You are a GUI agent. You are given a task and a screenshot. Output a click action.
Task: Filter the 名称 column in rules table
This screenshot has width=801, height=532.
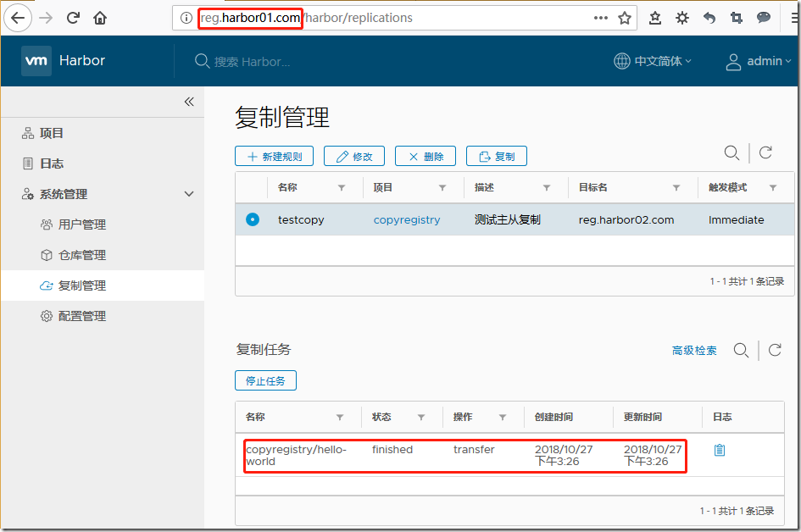[342, 188]
